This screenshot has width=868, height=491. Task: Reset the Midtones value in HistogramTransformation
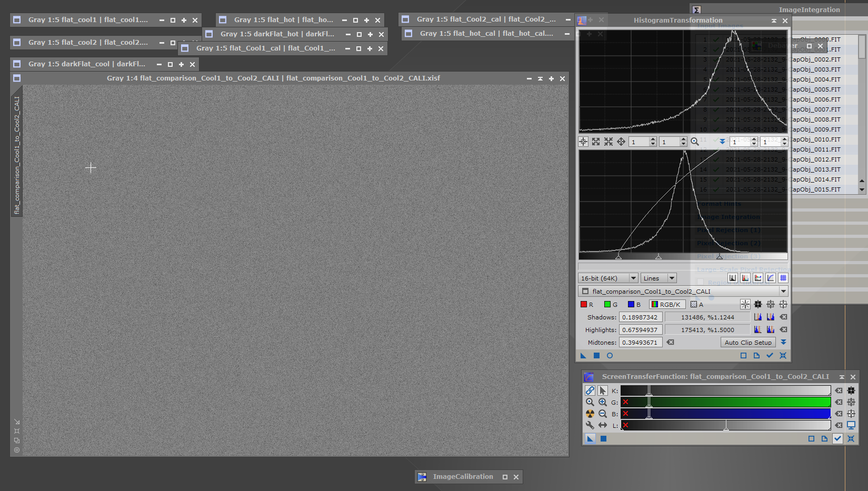(x=671, y=342)
